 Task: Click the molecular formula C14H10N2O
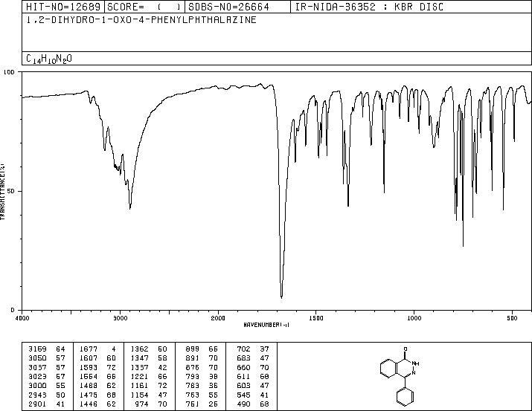click(49, 59)
